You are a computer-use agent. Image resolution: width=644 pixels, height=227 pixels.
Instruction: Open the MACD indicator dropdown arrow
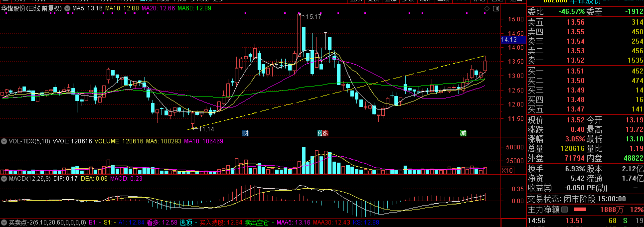click(x=4, y=179)
